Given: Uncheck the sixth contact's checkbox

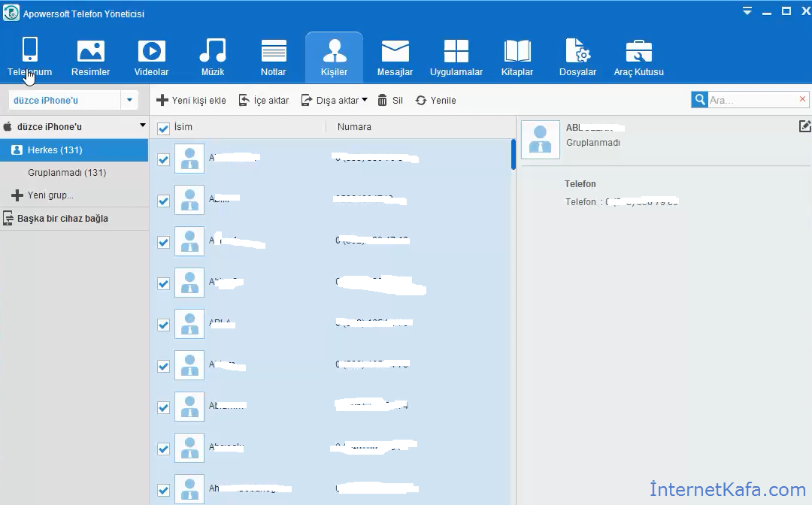Looking at the screenshot, I should click(x=163, y=366).
